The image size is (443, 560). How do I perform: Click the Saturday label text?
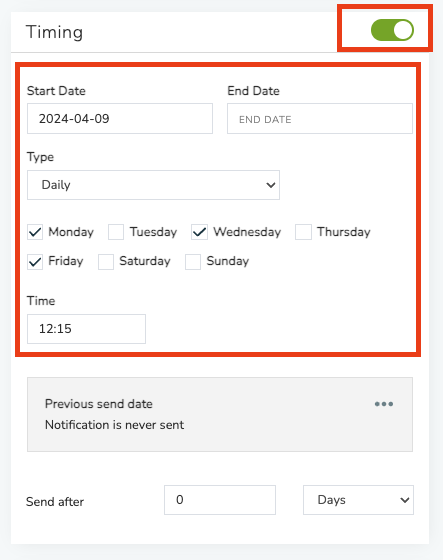145,261
